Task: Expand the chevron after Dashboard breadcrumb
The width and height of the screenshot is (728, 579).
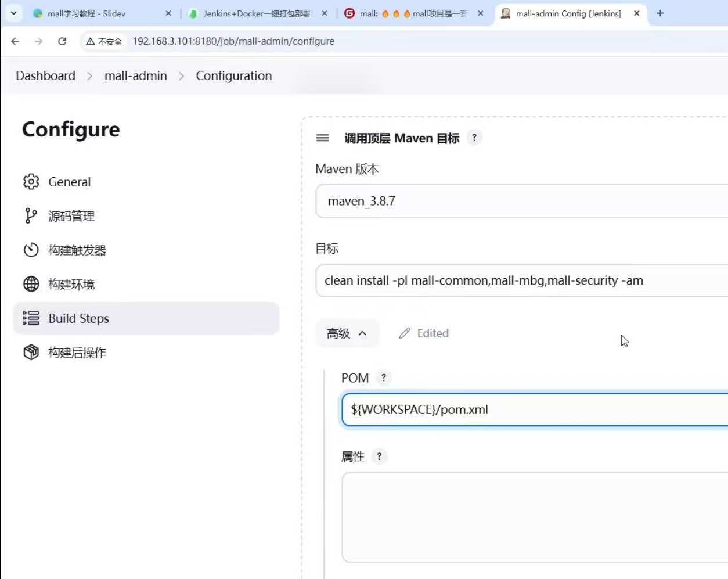Action: pos(89,76)
